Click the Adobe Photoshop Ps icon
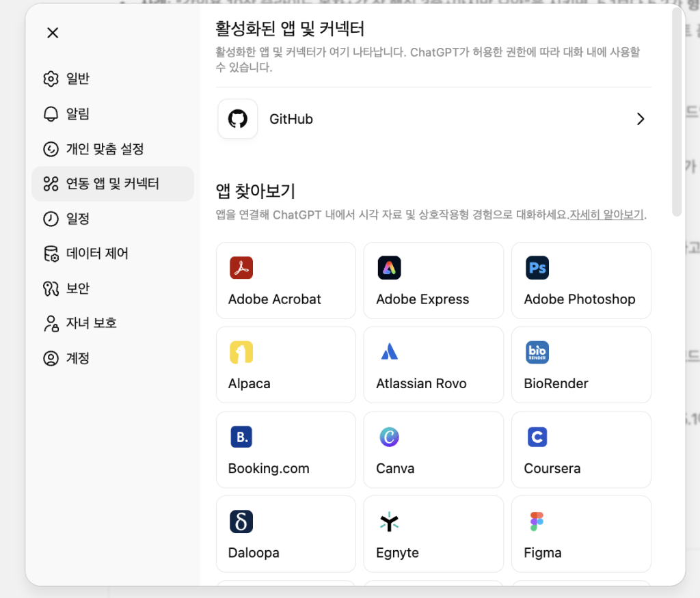The width and height of the screenshot is (700, 598). pyautogui.click(x=537, y=268)
